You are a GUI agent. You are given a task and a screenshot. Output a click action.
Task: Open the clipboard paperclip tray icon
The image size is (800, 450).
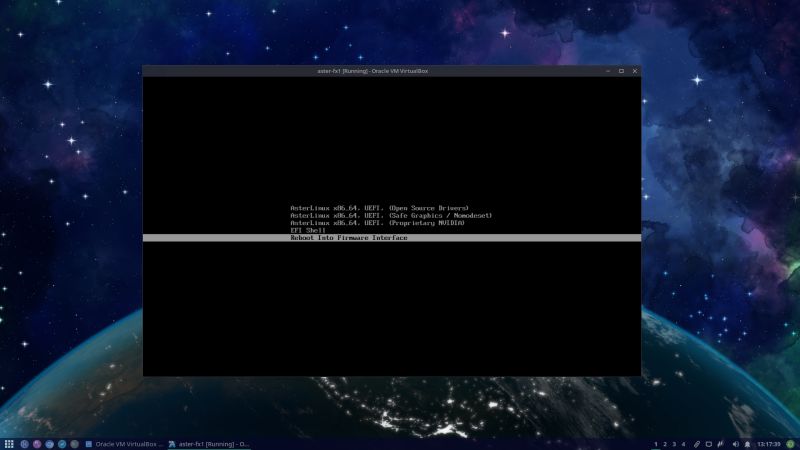point(696,444)
